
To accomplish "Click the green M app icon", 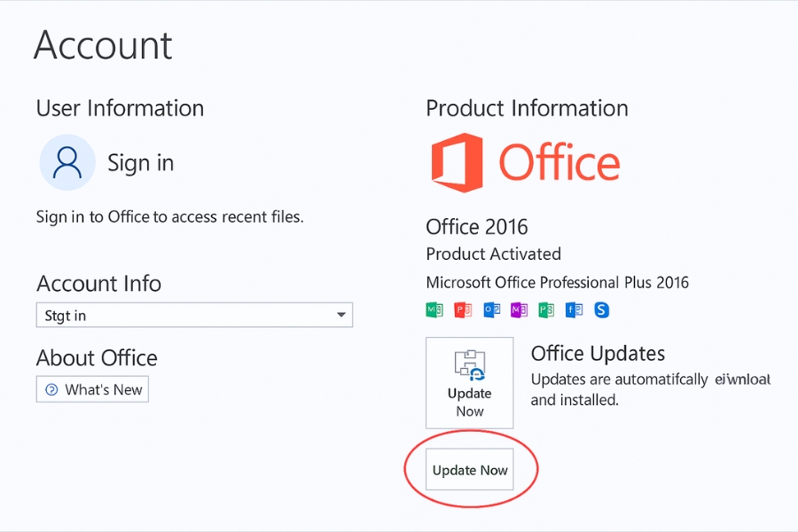I will [x=434, y=309].
